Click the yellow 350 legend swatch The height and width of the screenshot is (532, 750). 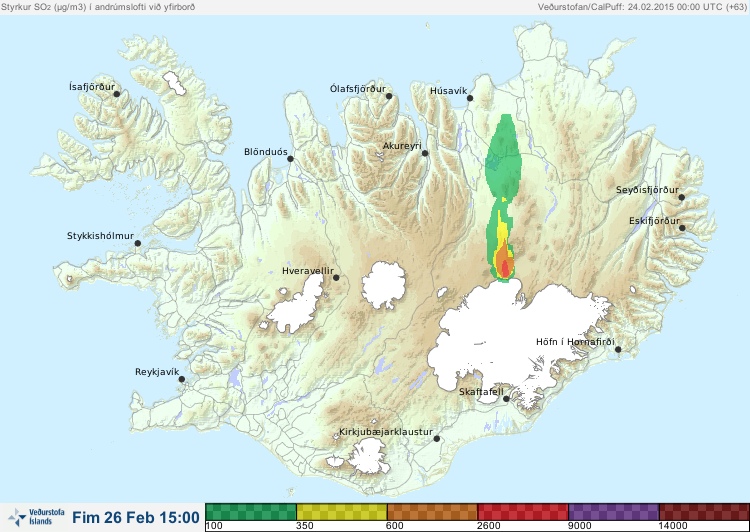[342, 512]
